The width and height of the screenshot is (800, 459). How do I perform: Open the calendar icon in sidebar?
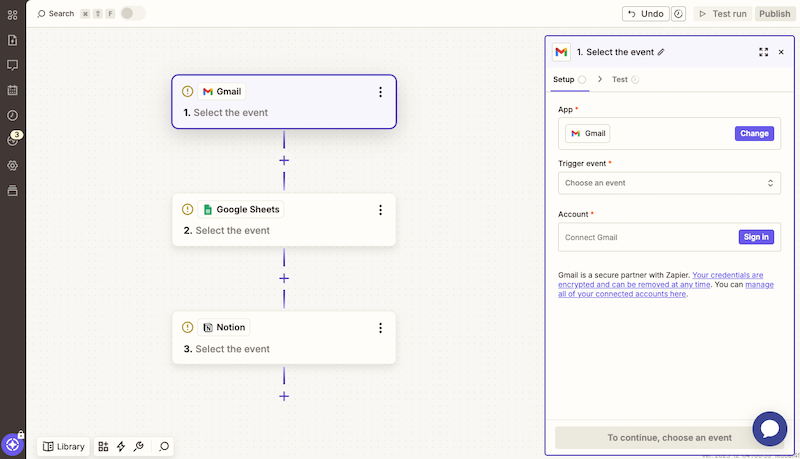click(12, 90)
